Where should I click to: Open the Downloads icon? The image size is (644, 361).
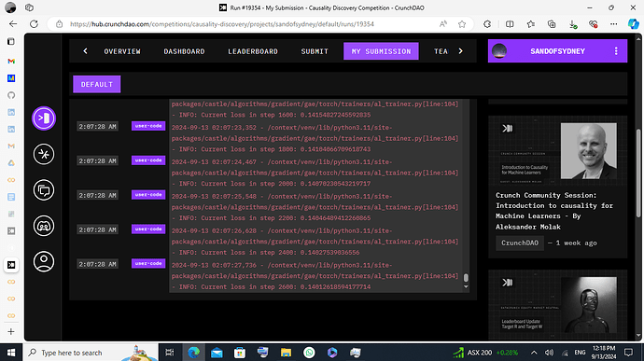[572, 24]
